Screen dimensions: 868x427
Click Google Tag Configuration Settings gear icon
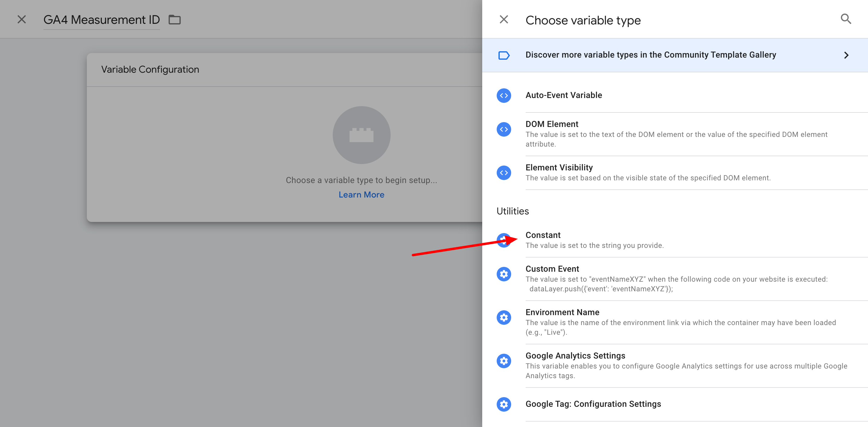504,404
